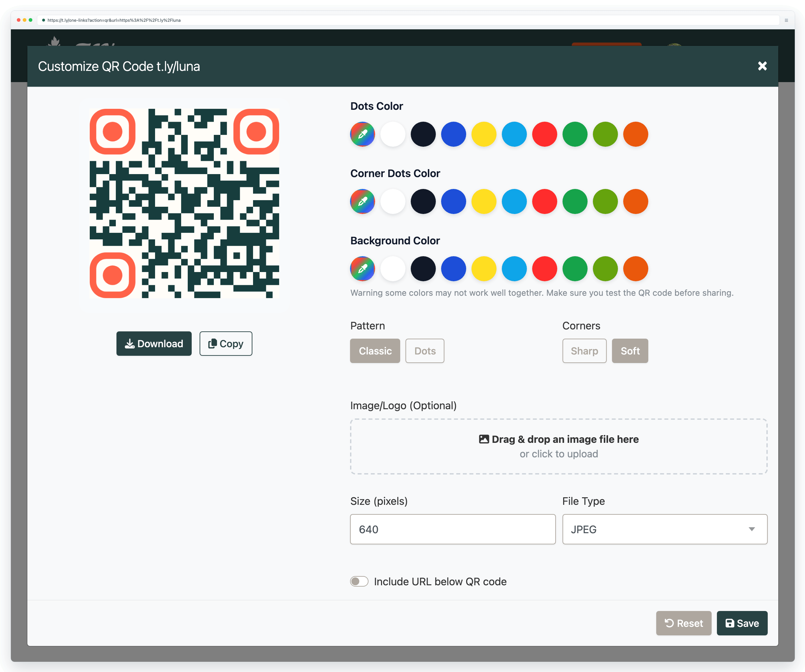Set Background Color to blue
The height and width of the screenshot is (672, 805).
tap(454, 269)
